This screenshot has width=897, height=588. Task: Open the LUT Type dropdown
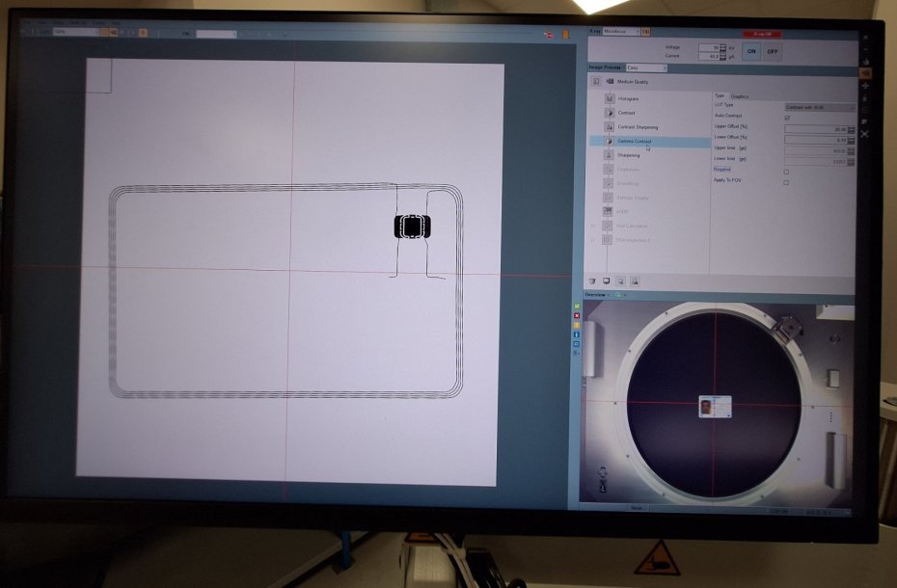tap(820, 108)
